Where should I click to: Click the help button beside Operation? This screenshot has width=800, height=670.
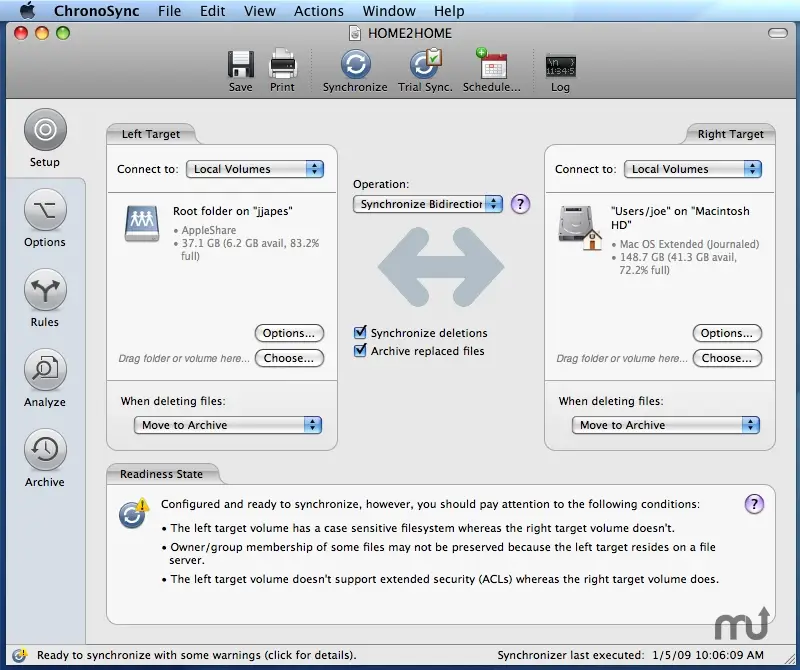[x=520, y=204]
